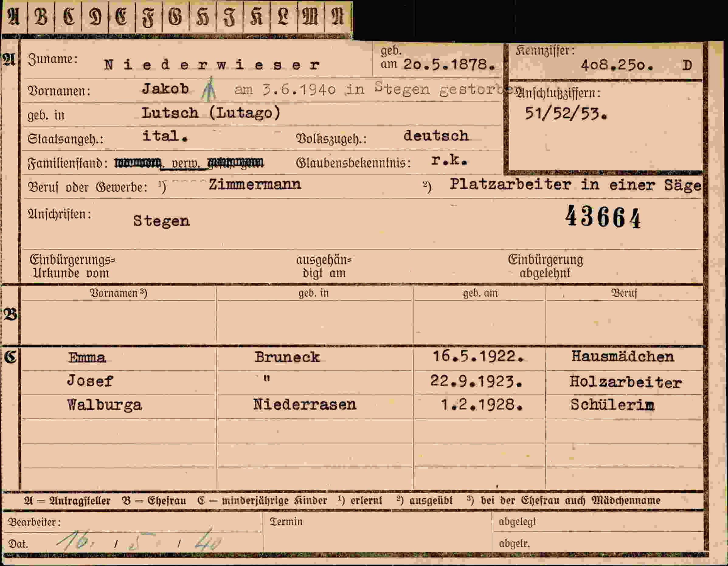Click the underlined marital status verw.
Image resolution: width=728 pixels, height=566 pixels.
pos(185,163)
